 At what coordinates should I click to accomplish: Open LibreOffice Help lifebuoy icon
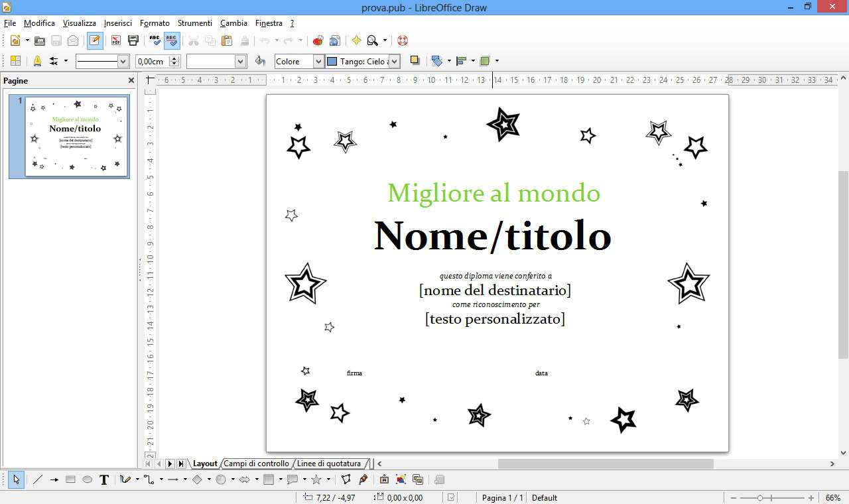coord(402,40)
